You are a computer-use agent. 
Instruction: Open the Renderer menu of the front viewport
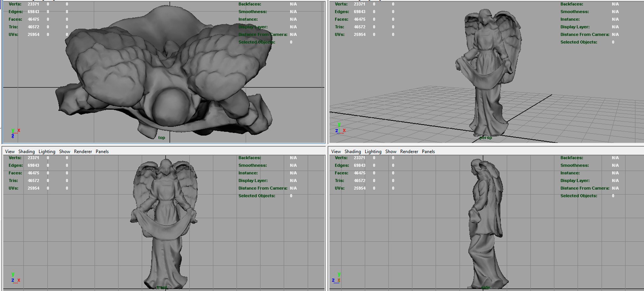(83, 152)
